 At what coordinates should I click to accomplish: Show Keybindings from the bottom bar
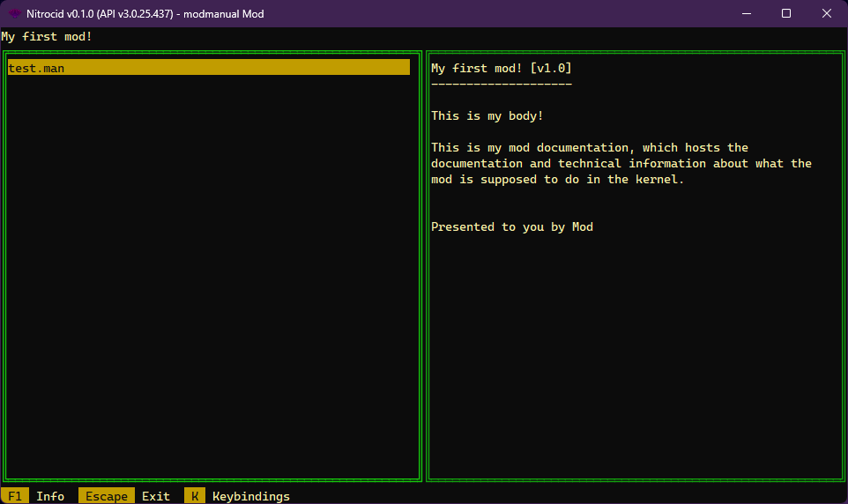251,496
